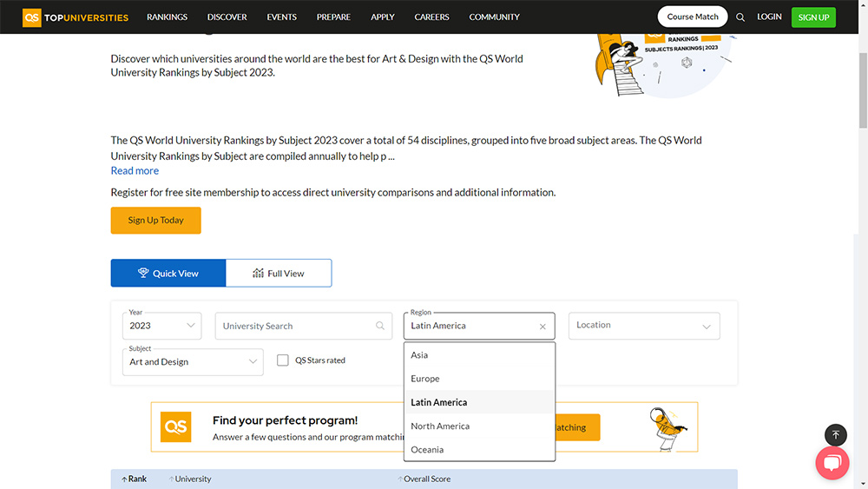Select Asia in the region list
Viewport: 868px width, 489px height.
coord(479,355)
